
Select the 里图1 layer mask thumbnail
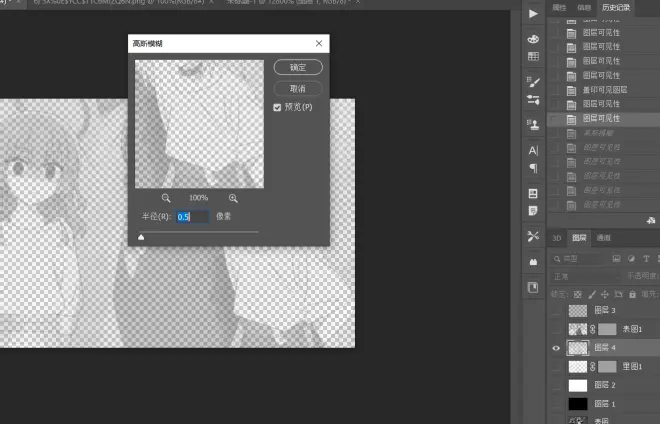[x=607, y=367]
